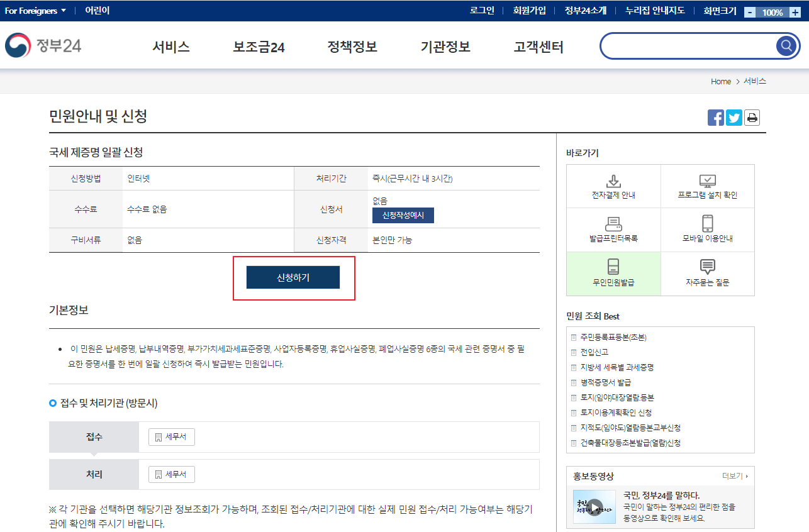The width and height of the screenshot is (809, 532).
Task: Open 발급프린터목록 shortcut
Action: [x=613, y=230]
